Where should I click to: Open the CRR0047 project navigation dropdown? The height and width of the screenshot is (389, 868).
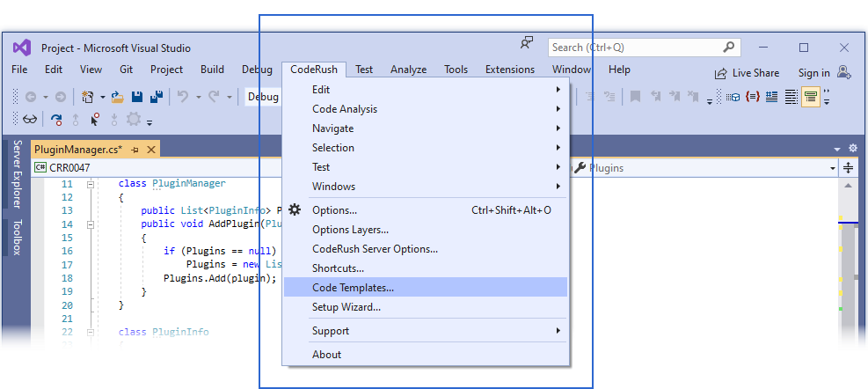(x=157, y=168)
